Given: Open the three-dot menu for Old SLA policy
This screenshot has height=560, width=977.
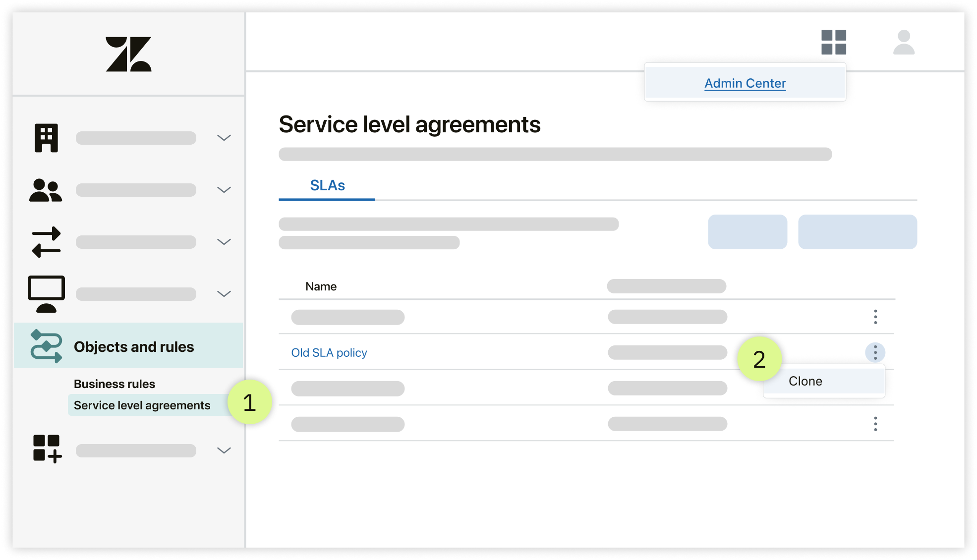Looking at the screenshot, I should (x=876, y=352).
